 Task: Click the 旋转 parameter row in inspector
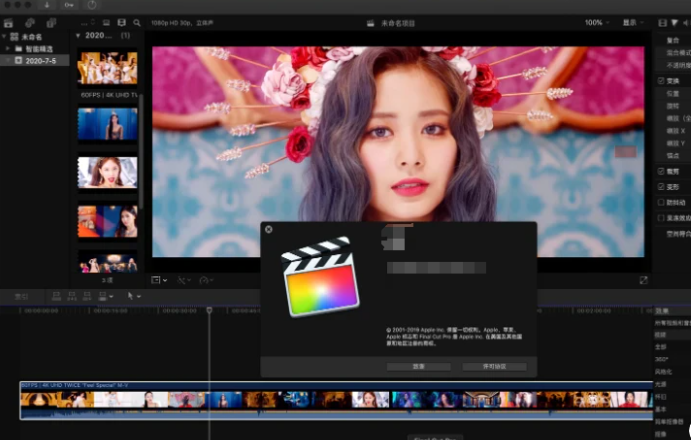[673, 106]
